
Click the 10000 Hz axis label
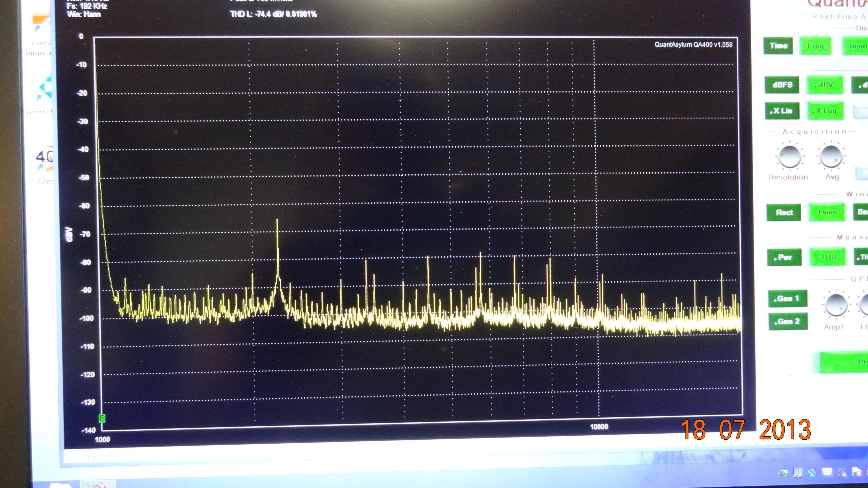(599, 427)
